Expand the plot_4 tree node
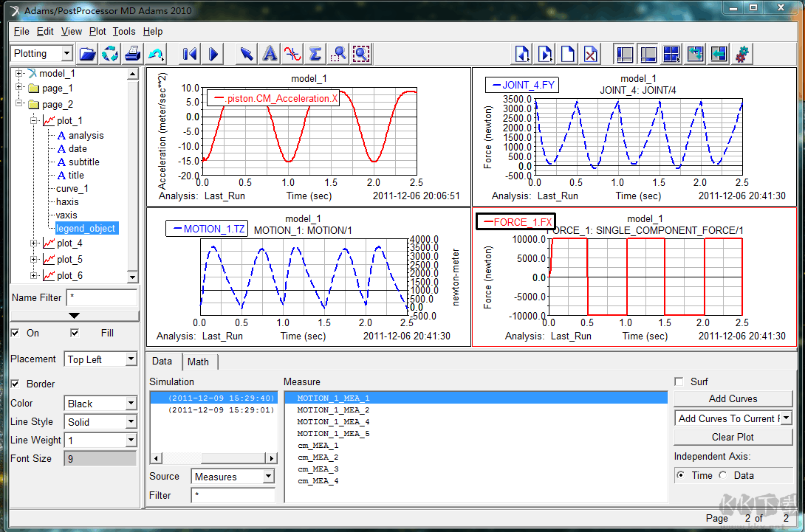 34,243
